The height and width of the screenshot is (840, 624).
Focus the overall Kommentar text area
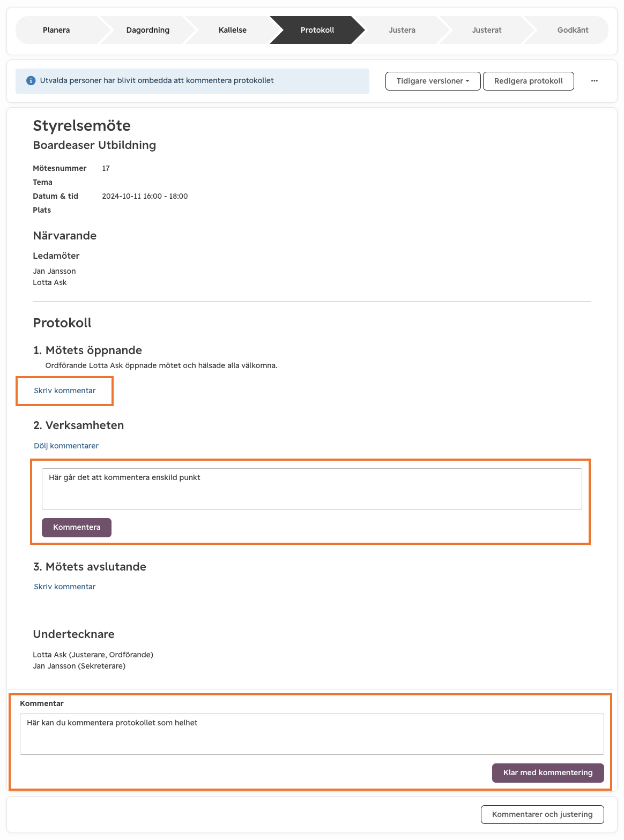click(312, 734)
